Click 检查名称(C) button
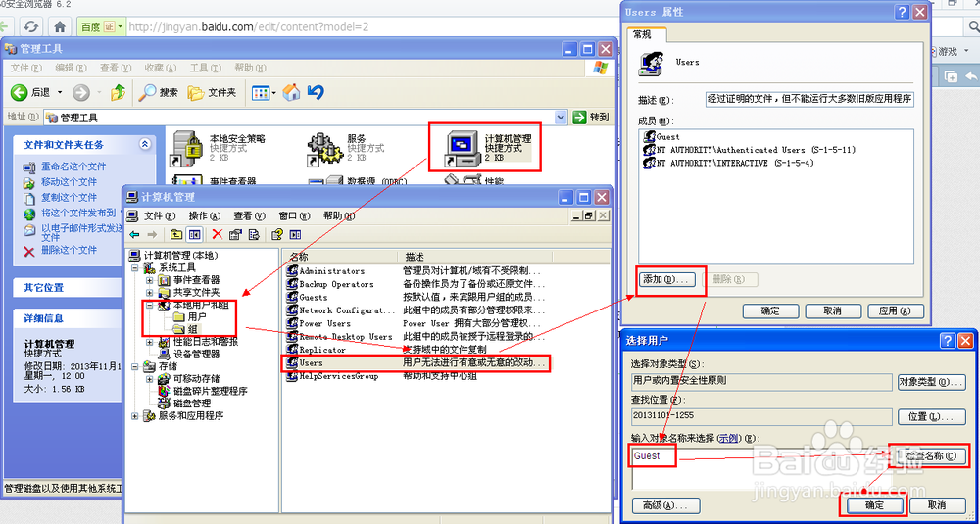The width and height of the screenshot is (980, 524). coord(931,455)
